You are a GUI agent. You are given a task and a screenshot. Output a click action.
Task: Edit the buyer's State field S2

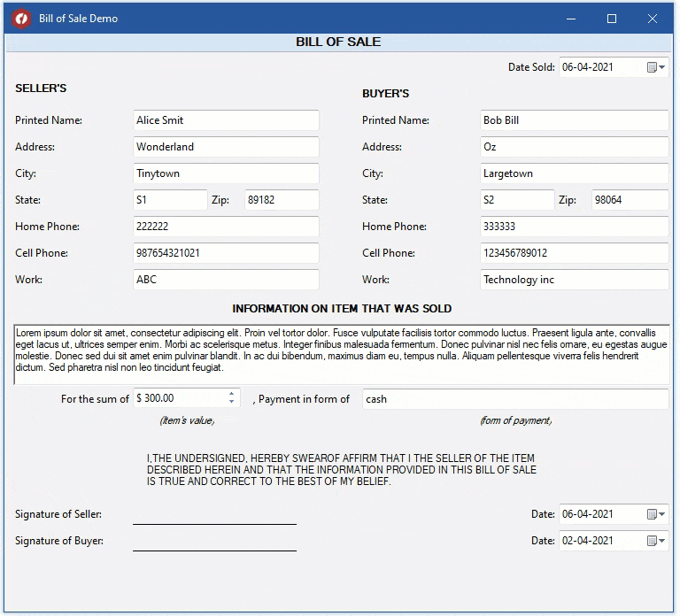[x=517, y=200]
